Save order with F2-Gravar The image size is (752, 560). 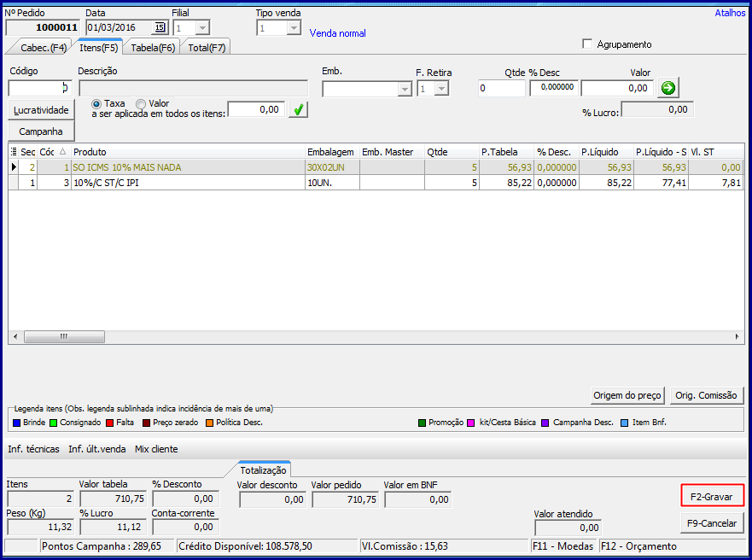click(x=712, y=496)
